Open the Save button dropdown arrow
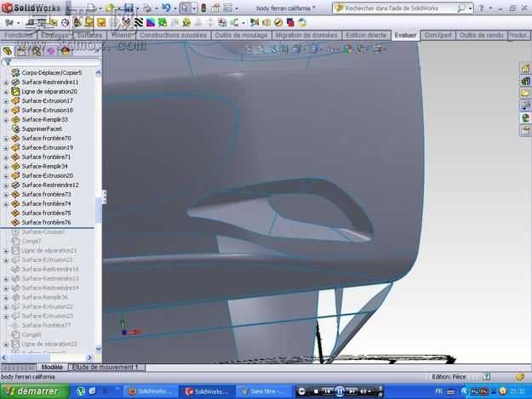 pos(137,9)
